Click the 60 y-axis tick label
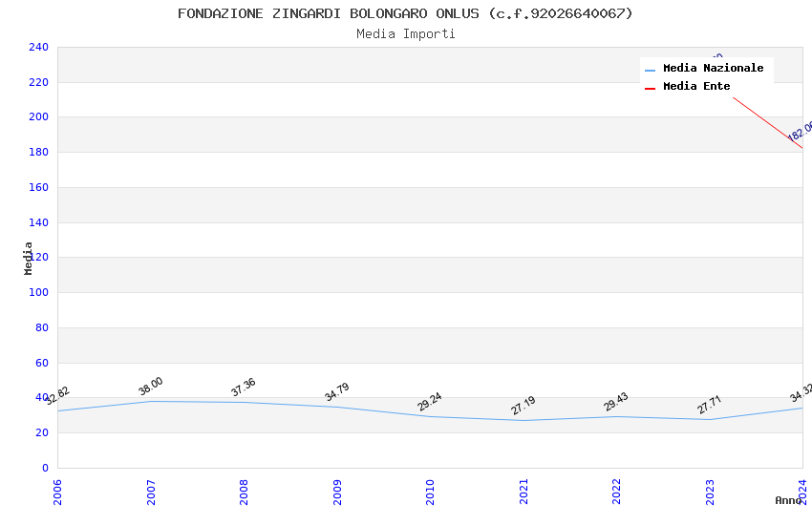The width and height of the screenshot is (812, 525). click(x=42, y=363)
